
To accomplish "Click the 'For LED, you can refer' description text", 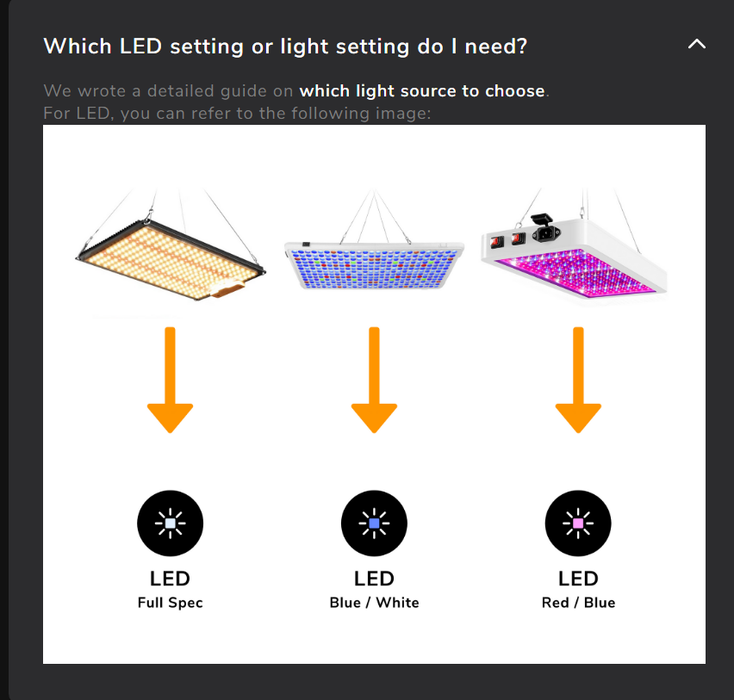I will tap(237, 114).
